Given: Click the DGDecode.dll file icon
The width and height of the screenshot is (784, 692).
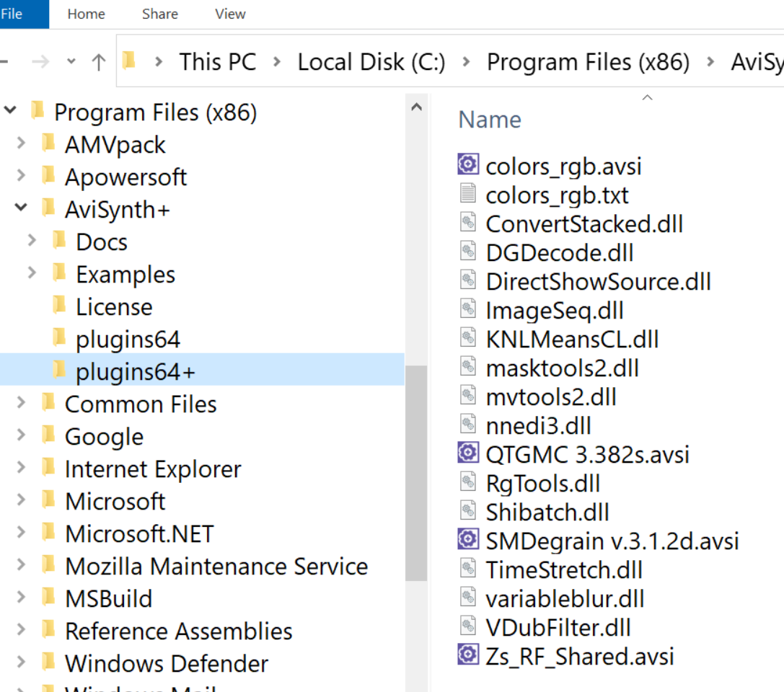Looking at the screenshot, I should pyautogui.click(x=468, y=251).
